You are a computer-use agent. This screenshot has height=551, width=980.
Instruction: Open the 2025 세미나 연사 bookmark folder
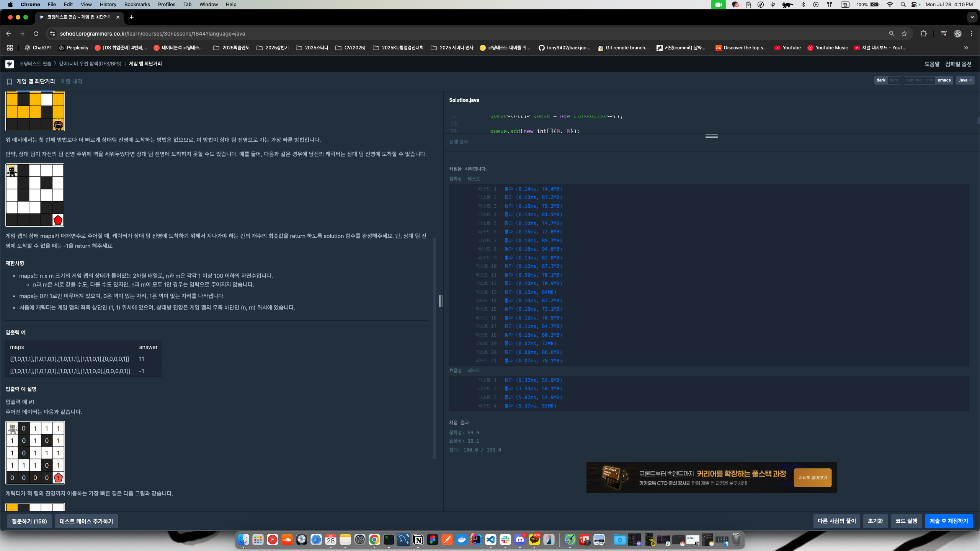coord(452,48)
